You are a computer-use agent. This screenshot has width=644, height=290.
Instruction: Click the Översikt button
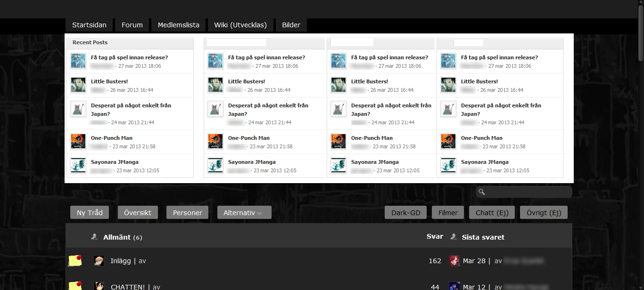(138, 213)
